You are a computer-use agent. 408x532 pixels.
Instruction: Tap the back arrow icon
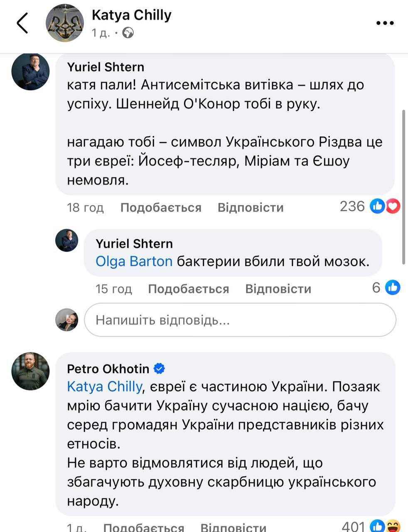22,23
